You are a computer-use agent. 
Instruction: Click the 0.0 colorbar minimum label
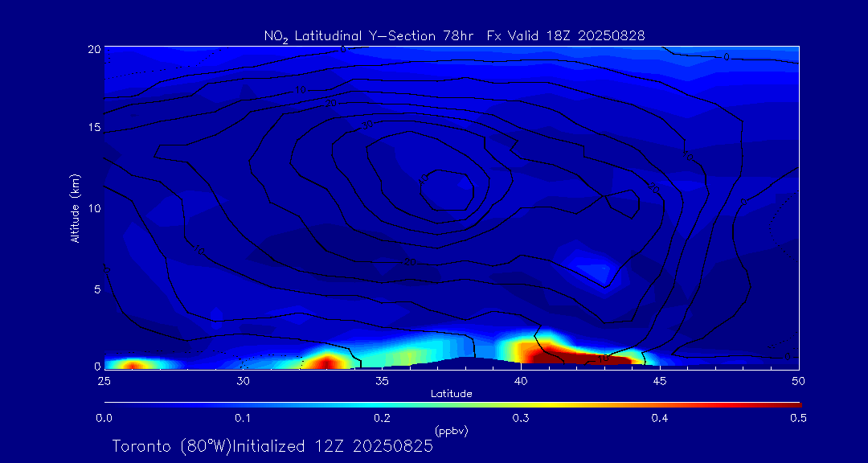(x=104, y=418)
